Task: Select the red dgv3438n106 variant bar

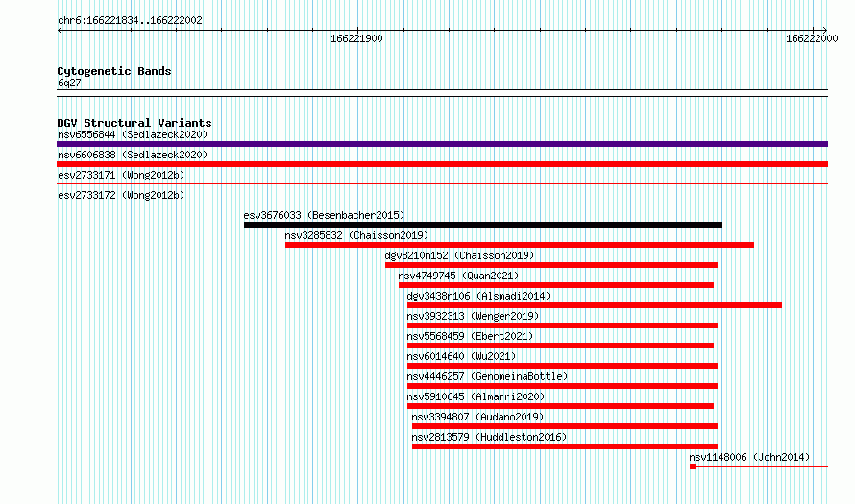Action: coord(595,305)
